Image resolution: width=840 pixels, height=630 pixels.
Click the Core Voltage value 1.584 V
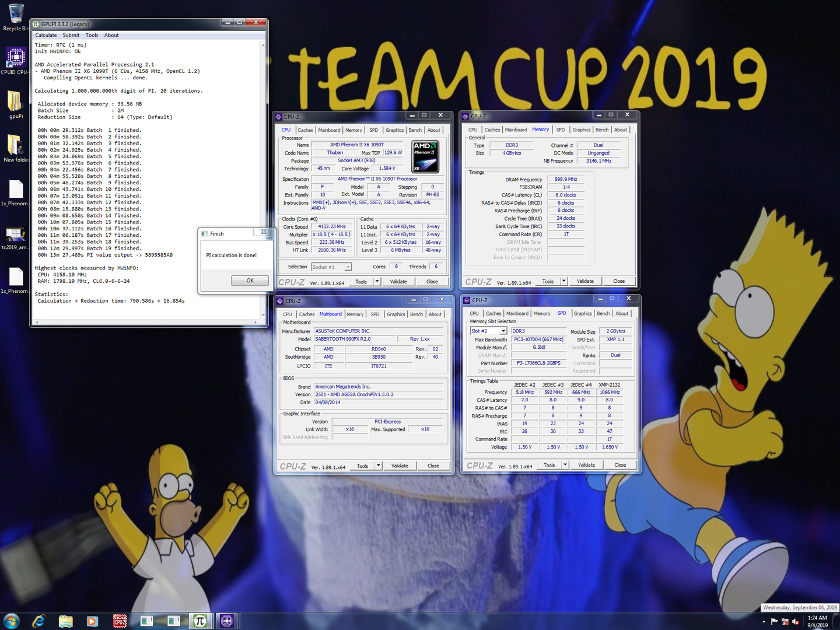(387, 169)
